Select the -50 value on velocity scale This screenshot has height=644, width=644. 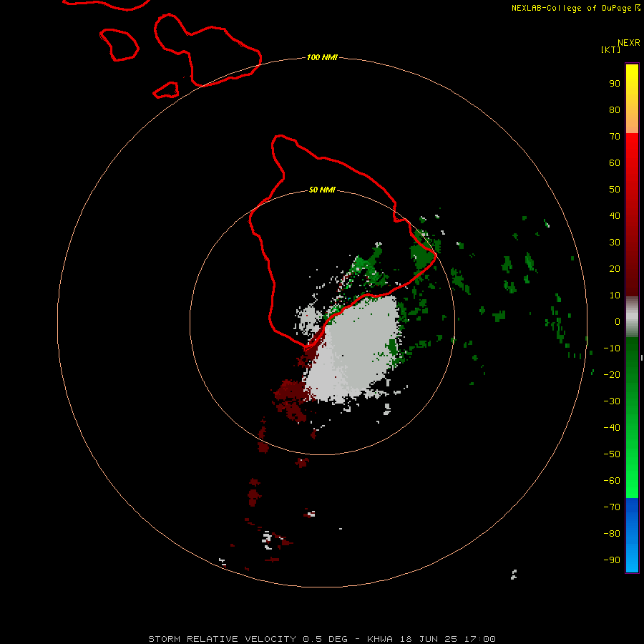612,454
